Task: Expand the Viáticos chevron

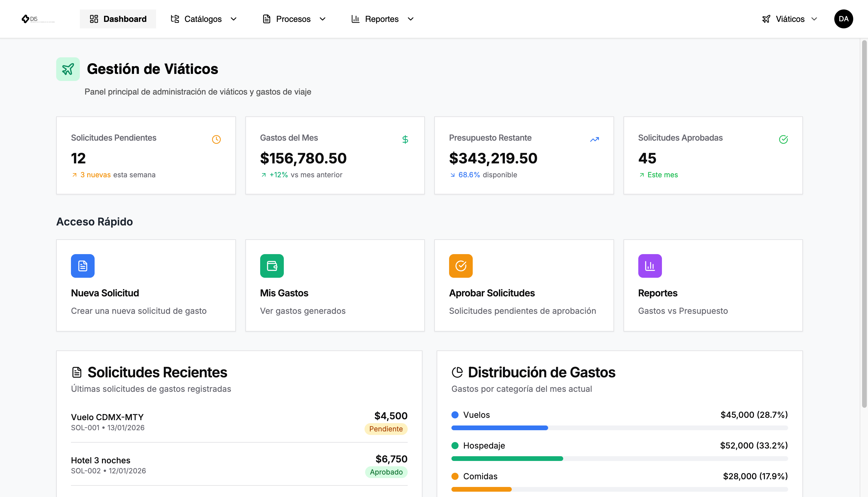Action: tap(814, 19)
